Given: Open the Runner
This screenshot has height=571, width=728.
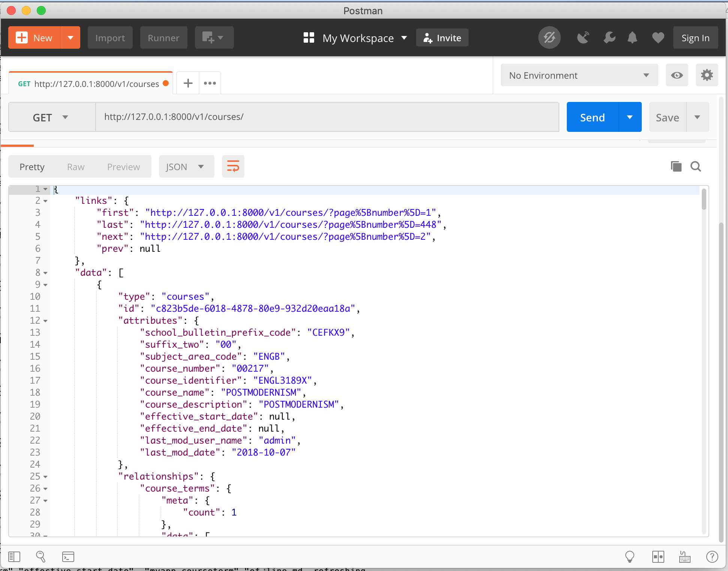Looking at the screenshot, I should pyautogui.click(x=163, y=38).
